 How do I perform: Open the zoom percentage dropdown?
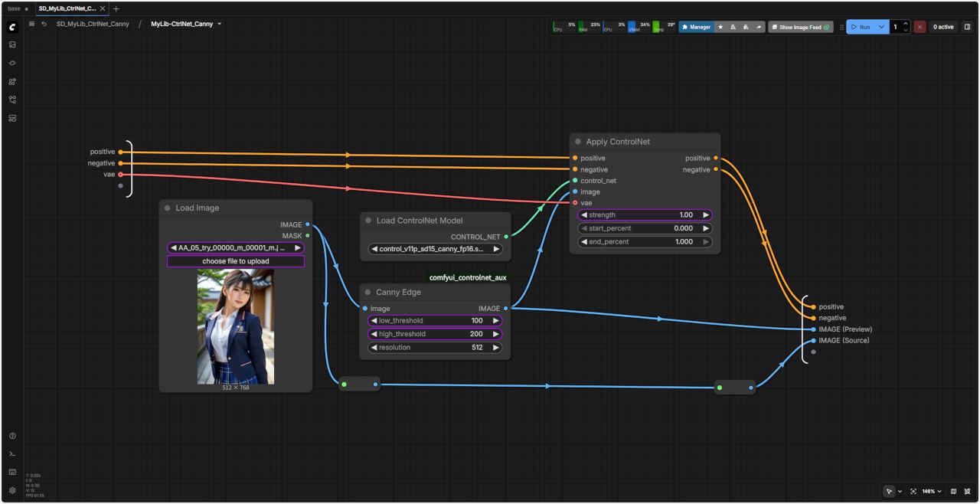pos(931,491)
